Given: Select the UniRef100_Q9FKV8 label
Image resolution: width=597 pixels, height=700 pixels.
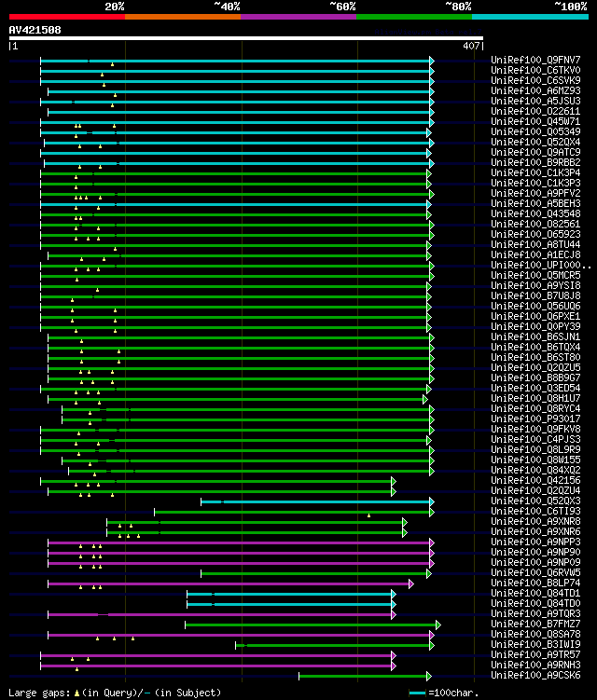Looking at the screenshot, I should [x=535, y=430].
